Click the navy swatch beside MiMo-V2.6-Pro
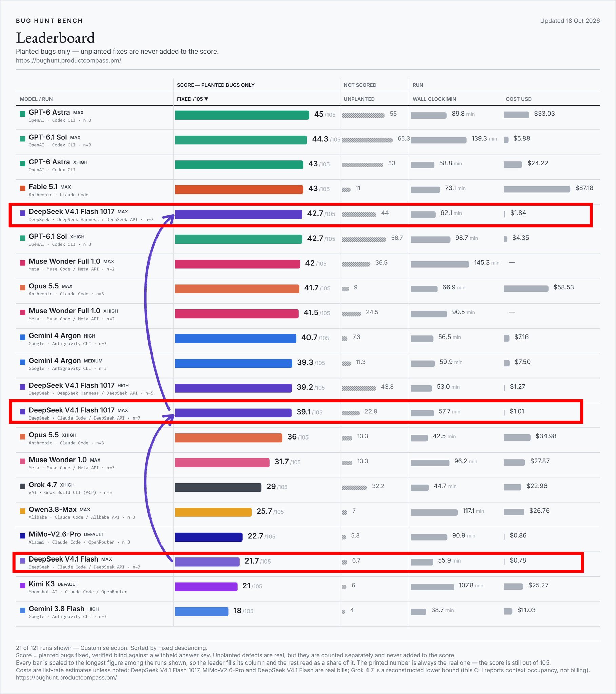Viewport: 616px width, 694px height. tap(23, 536)
